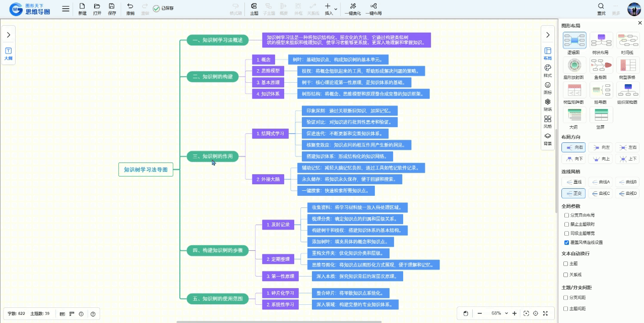Uncheck 覆盖风格连线设置 checkbox
The image size is (644, 323).
tap(566, 242)
